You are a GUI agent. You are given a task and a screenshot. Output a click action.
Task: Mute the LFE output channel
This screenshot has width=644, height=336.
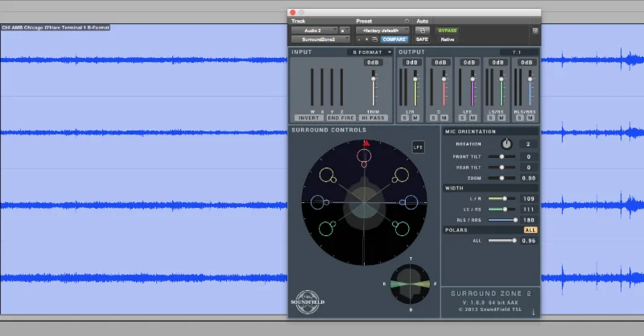pyautogui.click(x=473, y=118)
